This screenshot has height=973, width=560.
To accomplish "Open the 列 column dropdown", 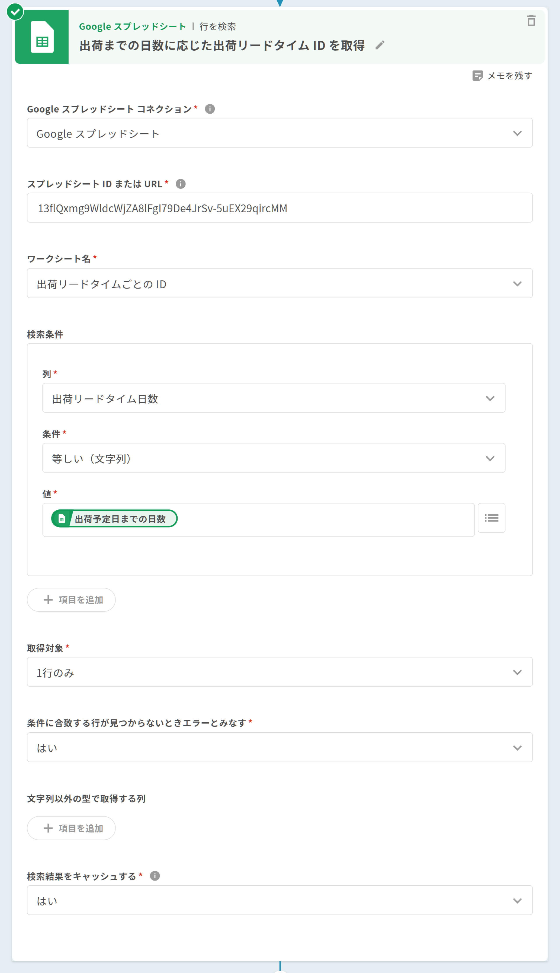I will (x=273, y=398).
